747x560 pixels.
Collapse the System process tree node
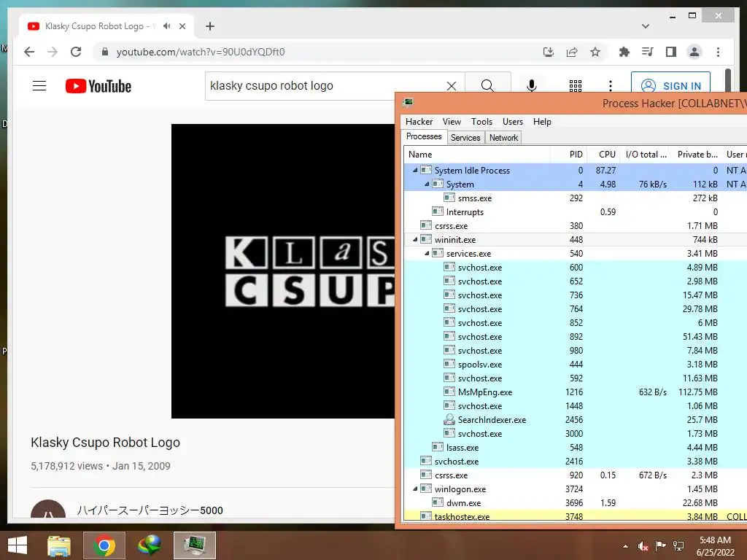point(427,184)
